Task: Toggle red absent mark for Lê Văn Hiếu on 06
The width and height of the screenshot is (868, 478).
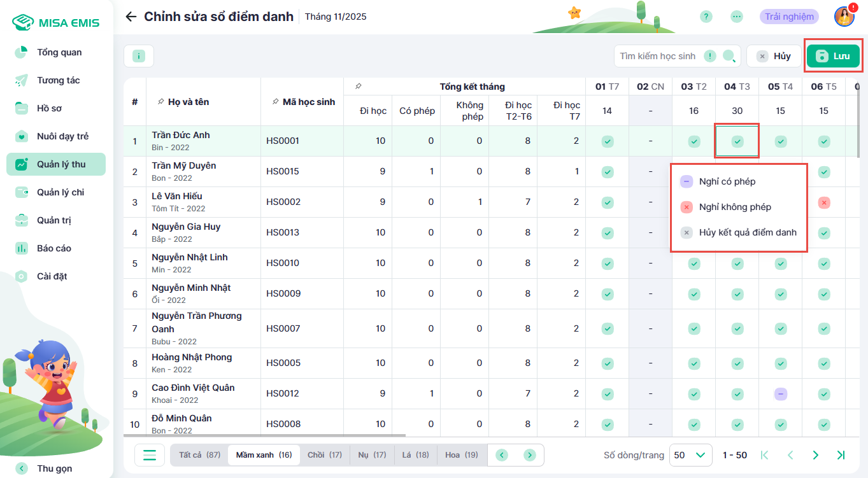Action: (823, 202)
